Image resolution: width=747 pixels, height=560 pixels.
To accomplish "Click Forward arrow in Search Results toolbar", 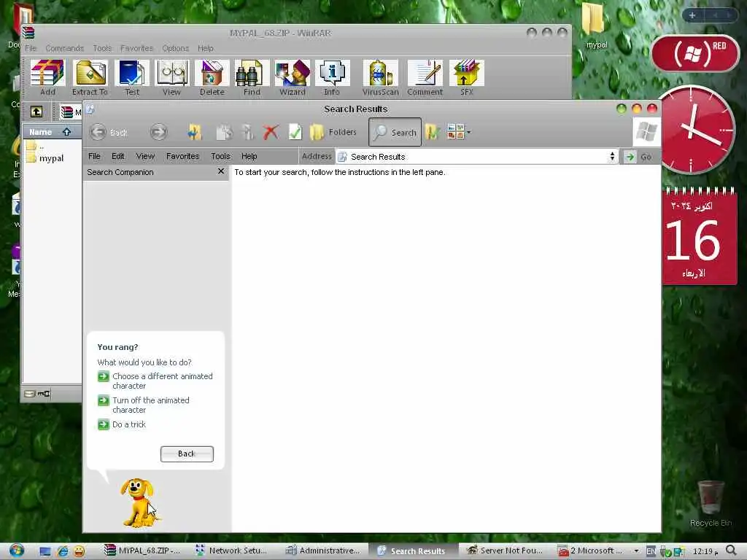I will click(x=158, y=132).
